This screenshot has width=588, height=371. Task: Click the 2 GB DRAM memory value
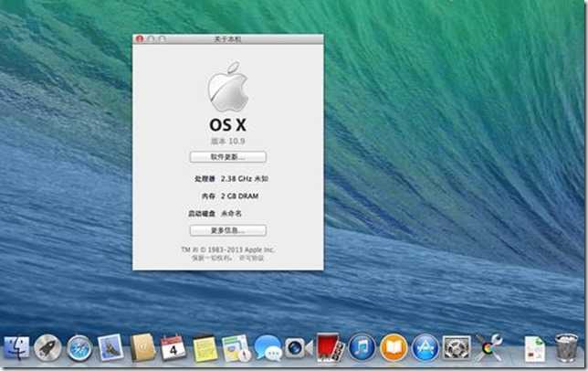[239, 196]
